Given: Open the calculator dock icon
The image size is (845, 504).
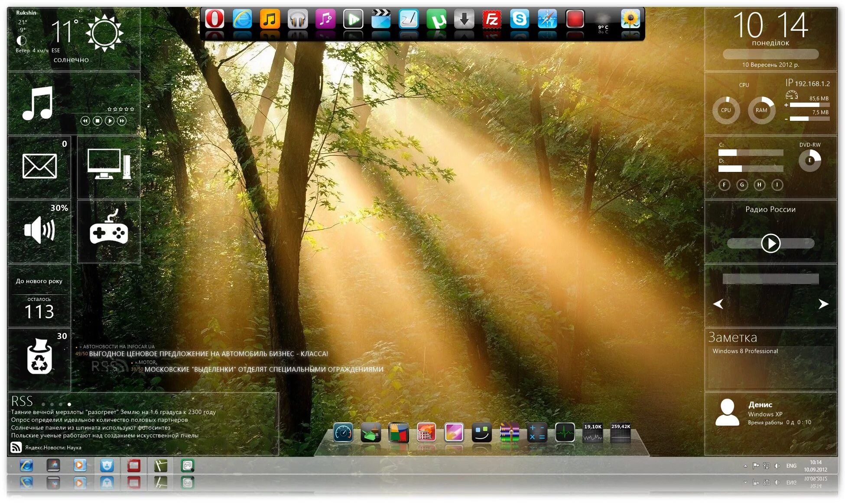Looking at the screenshot, I should tap(537, 433).
